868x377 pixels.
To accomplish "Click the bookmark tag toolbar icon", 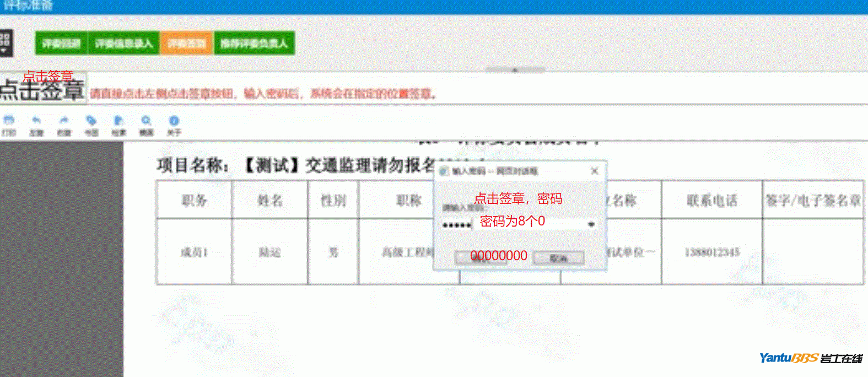I will [91, 121].
